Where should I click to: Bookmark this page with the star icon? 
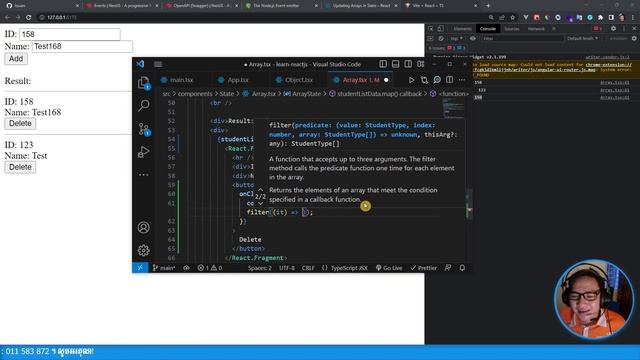(513, 18)
